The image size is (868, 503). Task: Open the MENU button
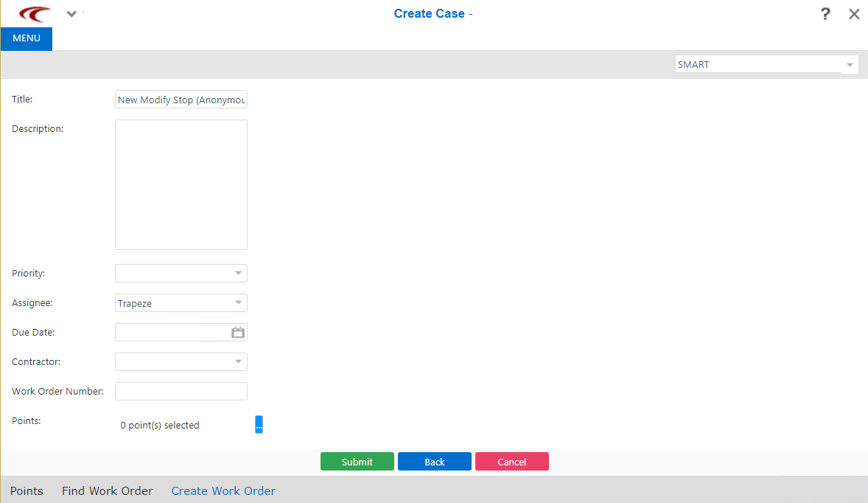(26, 38)
